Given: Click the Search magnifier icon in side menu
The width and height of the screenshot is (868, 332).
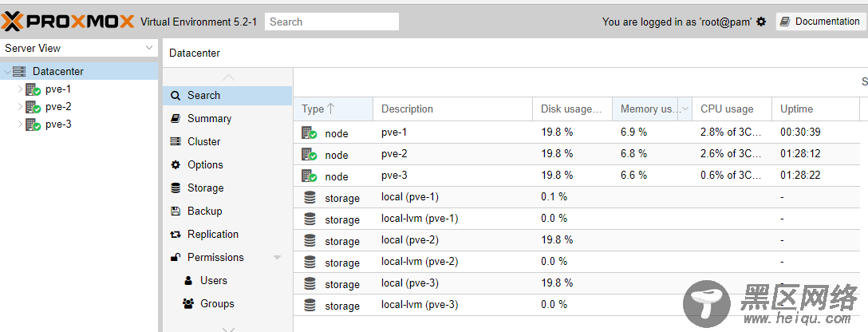Looking at the screenshot, I should 176,96.
